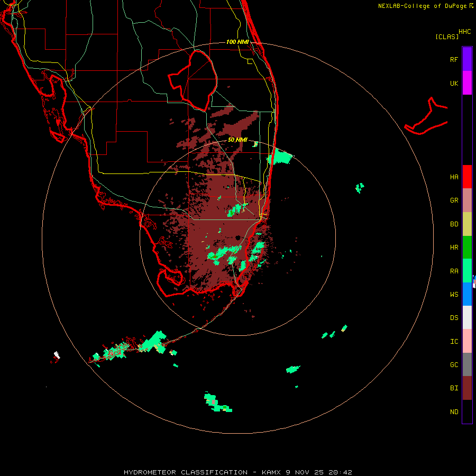Click the BD legend label
Viewport: 476px width, 476px height.
[454, 224]
